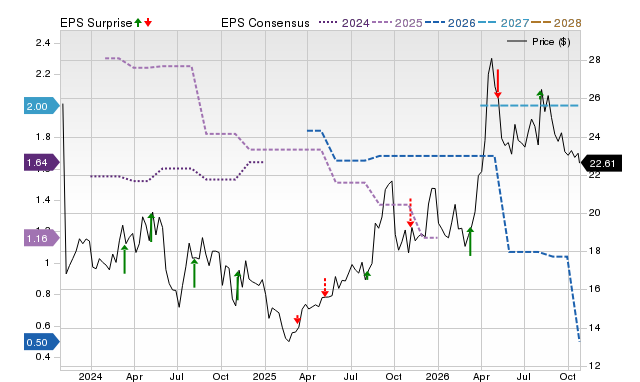Click the long solid red surprise arrow at the April 2026 price peak
640x382 pixels.
498,84
